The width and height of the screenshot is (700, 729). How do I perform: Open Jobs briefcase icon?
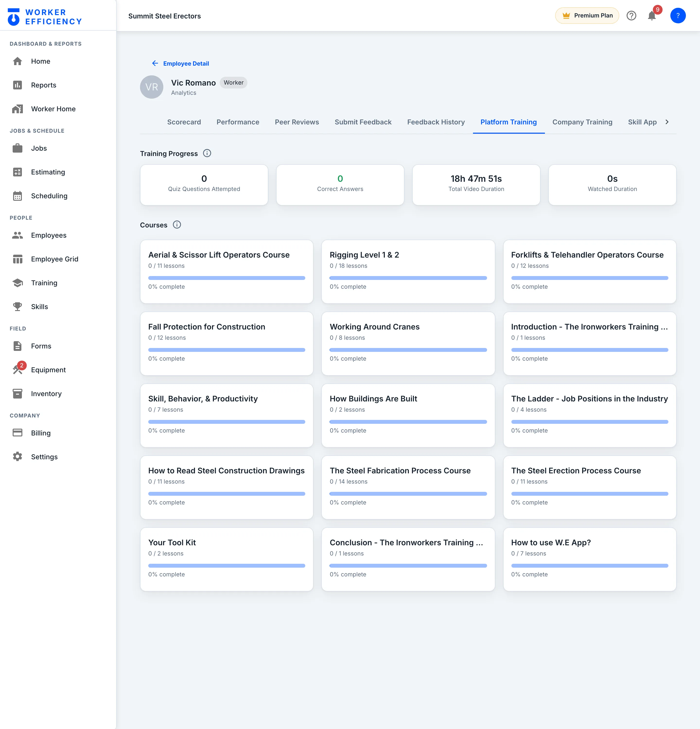[x=17, y=148]
